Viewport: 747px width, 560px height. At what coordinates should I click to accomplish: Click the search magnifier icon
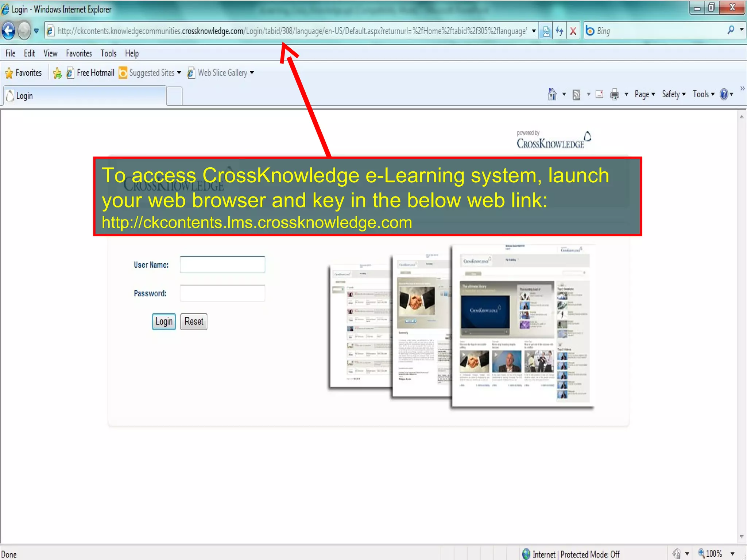(x=731, y=30)
